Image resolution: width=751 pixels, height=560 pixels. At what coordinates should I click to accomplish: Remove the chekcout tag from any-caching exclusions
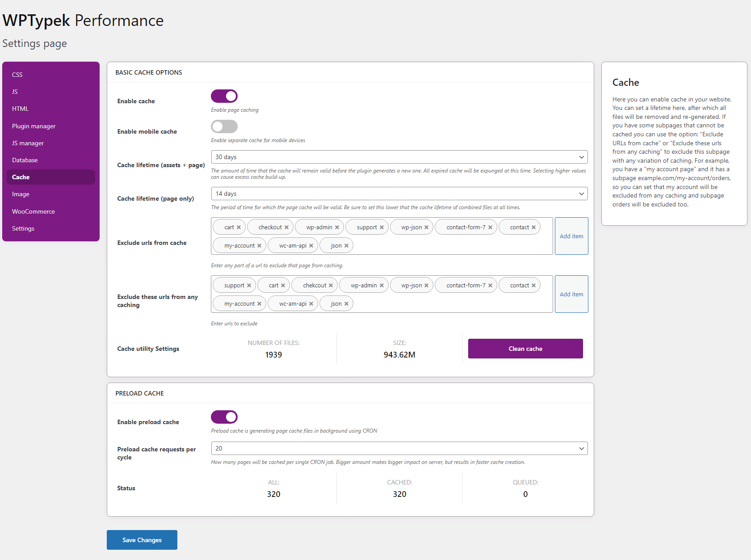pyautogui.click(x=331, y=286)
